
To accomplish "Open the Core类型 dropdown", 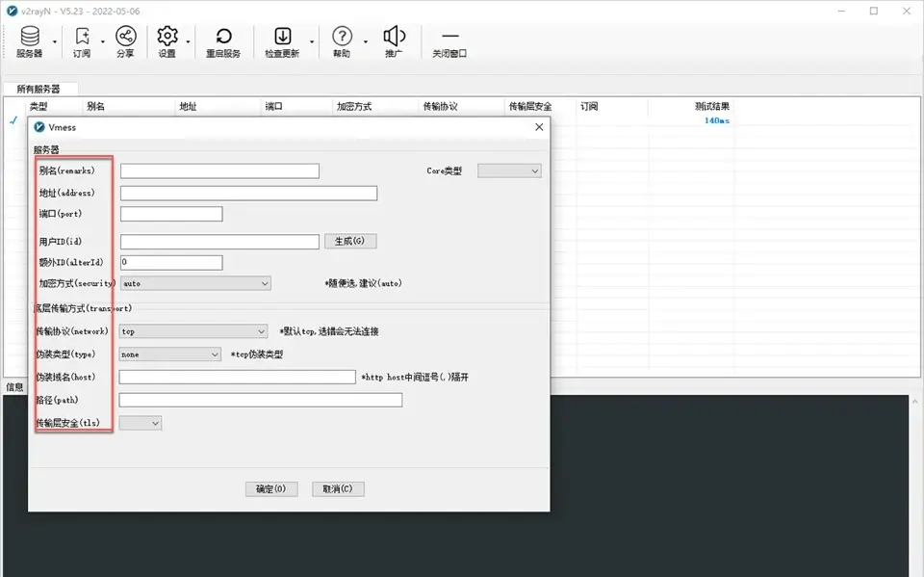I will (509, 171).
